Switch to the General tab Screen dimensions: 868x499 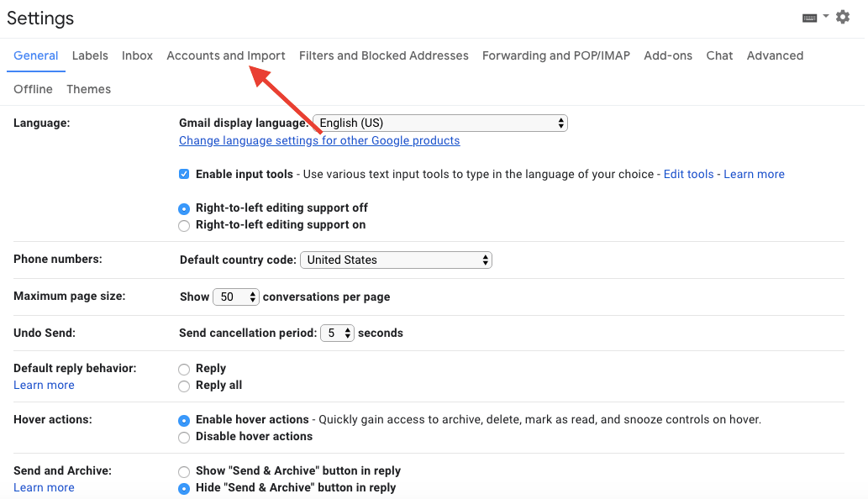click(x=36, y=56)
